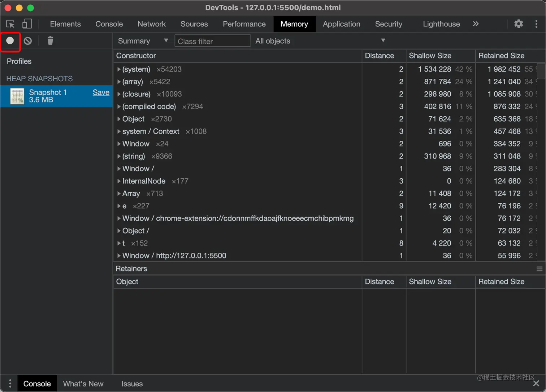Select the Console drawer tab

pyautogui.click(x=37, y=384)
